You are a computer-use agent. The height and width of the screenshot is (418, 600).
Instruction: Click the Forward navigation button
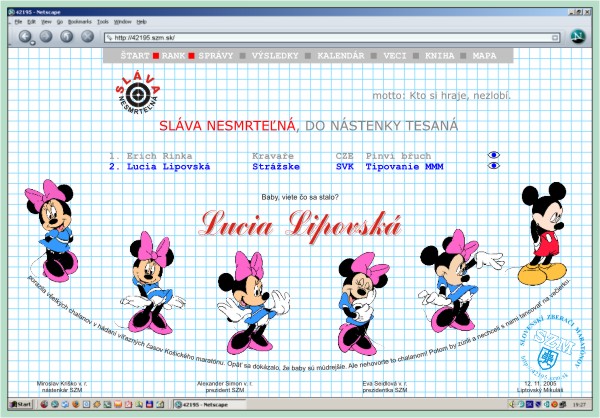coord(46,36)
